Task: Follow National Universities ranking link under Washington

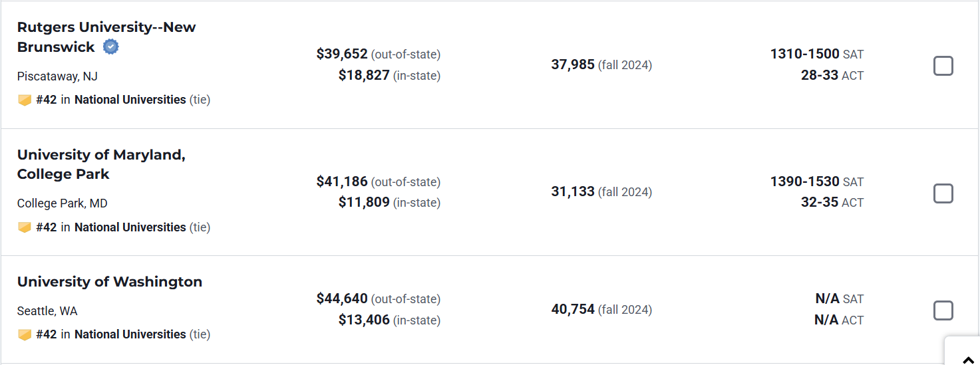Action: [130, 334]
